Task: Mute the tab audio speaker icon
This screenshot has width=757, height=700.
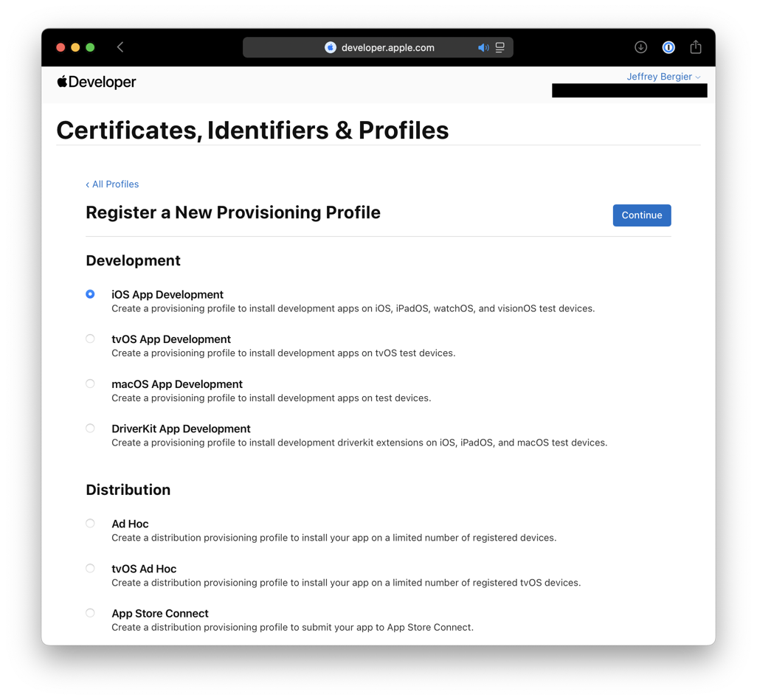Action: (483, 48)
